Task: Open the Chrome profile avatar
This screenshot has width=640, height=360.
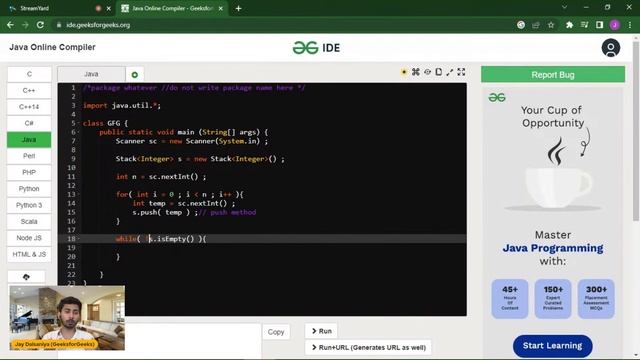Action: coord(615,25)
